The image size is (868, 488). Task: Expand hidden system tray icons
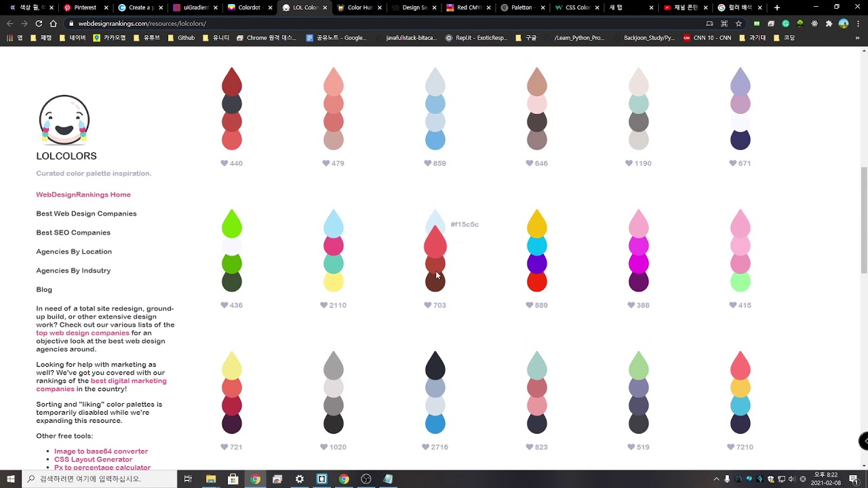[x=716, y=479]
